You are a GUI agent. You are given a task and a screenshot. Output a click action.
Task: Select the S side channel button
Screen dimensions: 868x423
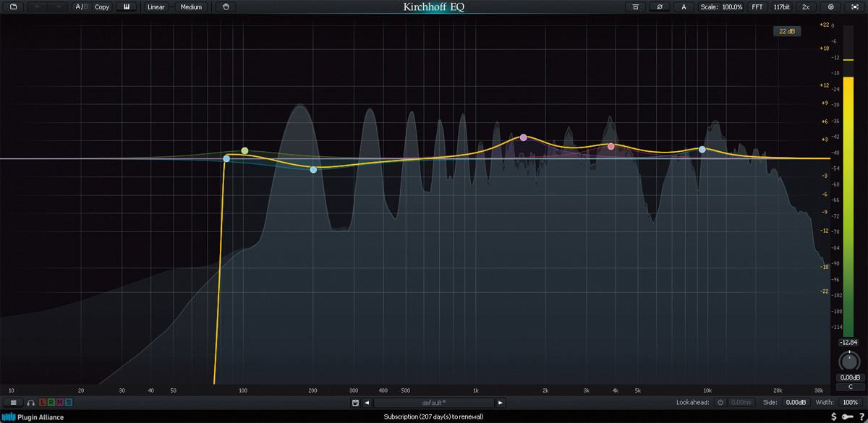(x=69, y=402)
